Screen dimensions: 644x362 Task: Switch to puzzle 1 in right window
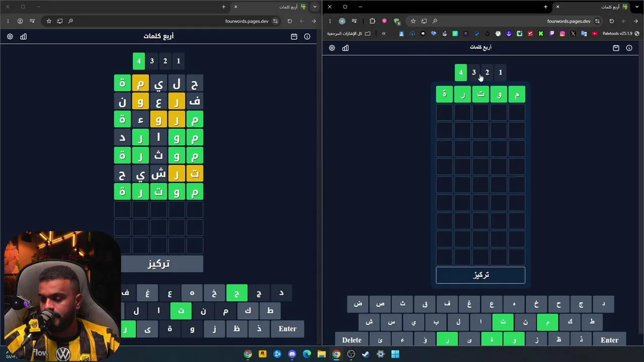500,72
